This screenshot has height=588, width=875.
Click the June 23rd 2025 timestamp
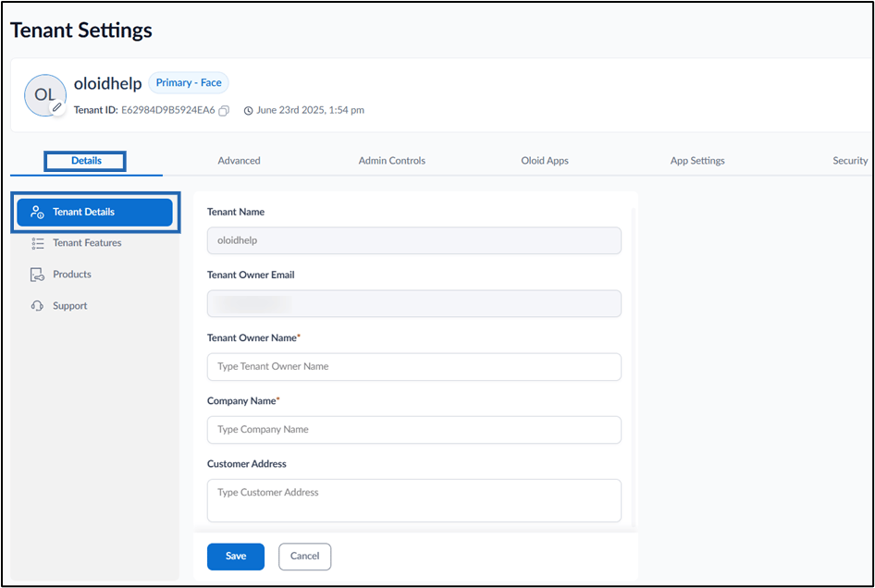[310, 110]
